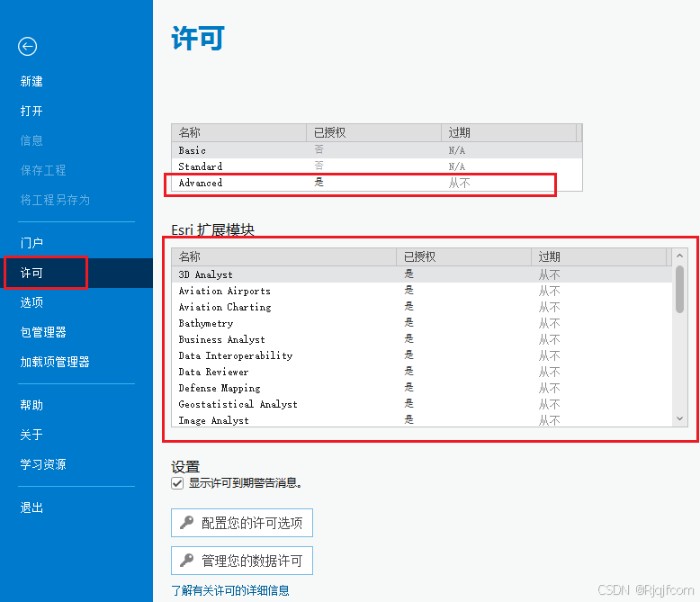
Task: Click the key icon on 配置您的许可选项
Action: click(186, 522)
